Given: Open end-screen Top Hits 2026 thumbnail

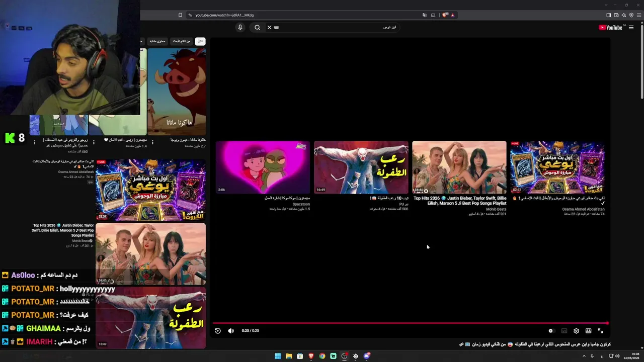Looking at the screenshot, I should (x=459, y=167).
